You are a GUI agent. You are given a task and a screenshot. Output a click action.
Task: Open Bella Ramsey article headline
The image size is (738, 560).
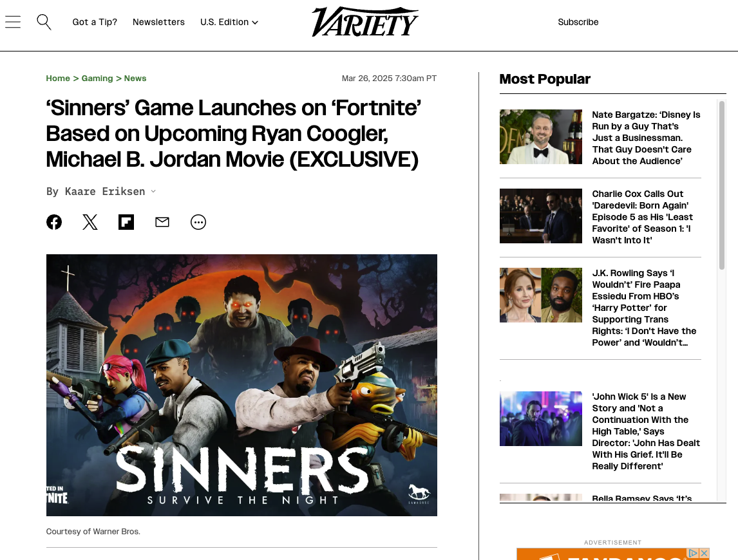pyautogui.click(x=642, y=498)
